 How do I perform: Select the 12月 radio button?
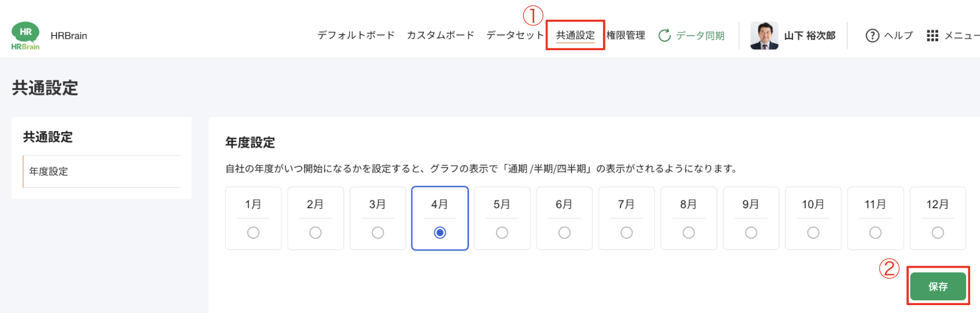pos(938,232)
